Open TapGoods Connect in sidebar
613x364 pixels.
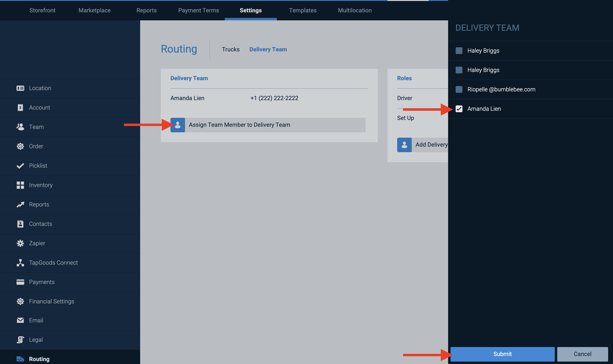pos(70,263)
